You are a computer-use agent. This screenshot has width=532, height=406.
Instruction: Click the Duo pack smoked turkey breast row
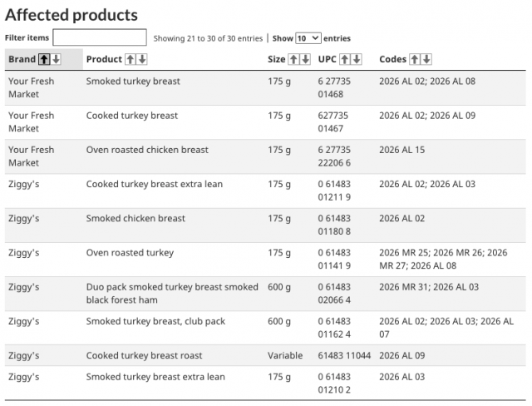(266, 293)
